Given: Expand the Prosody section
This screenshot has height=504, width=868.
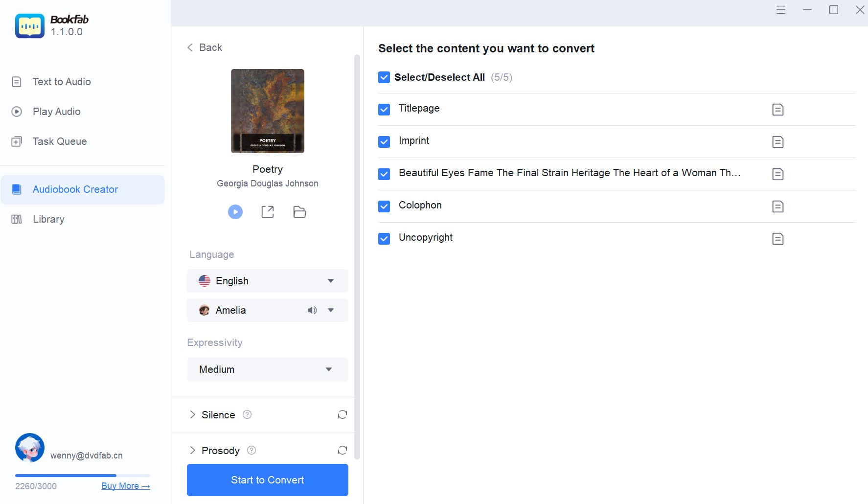Looking at the screenshot, I should (192, 450).
